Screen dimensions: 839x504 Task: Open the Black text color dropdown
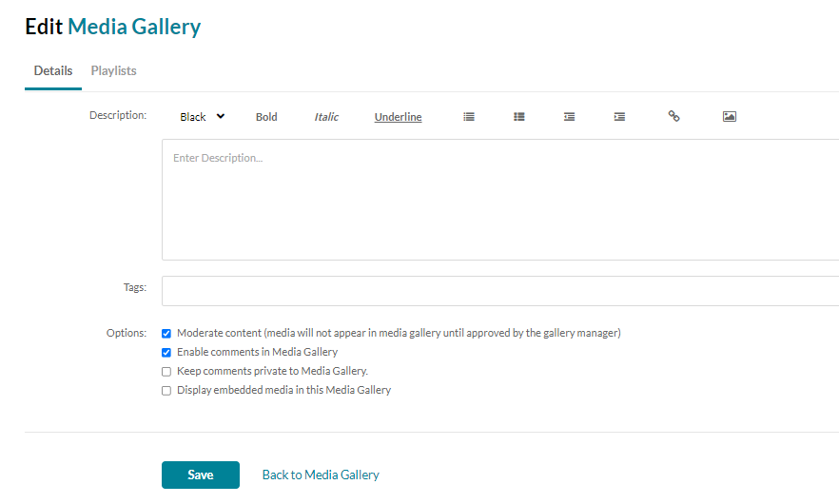202,117
